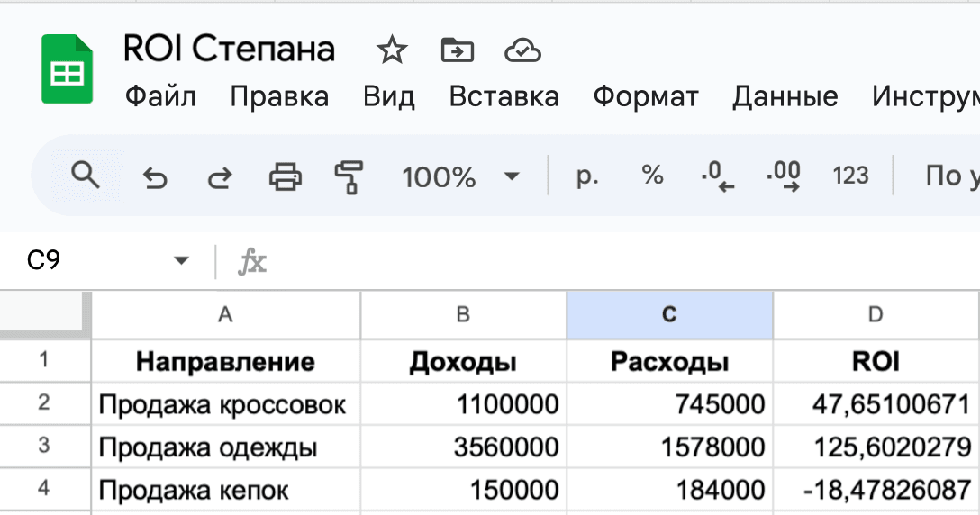The image size is (980, 515).
Task: Click the ROI header cell
Action: pyautogui.click(x=876, y=361)
